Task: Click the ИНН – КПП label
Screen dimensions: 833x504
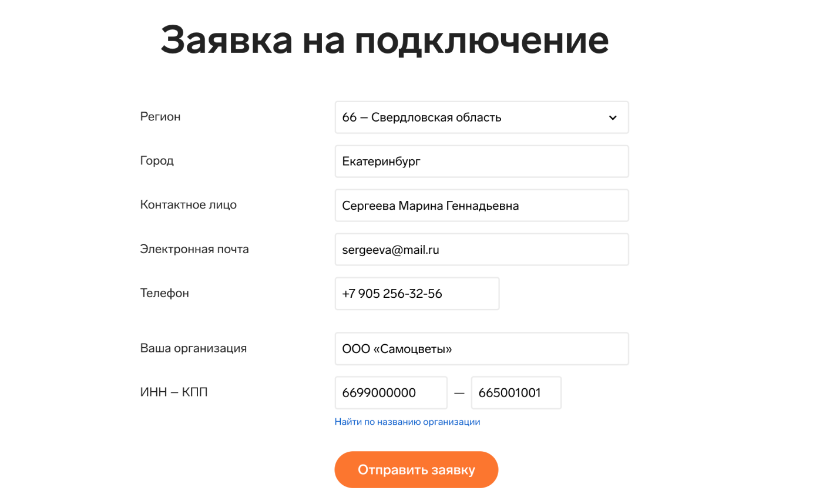Action: point(174,392)
